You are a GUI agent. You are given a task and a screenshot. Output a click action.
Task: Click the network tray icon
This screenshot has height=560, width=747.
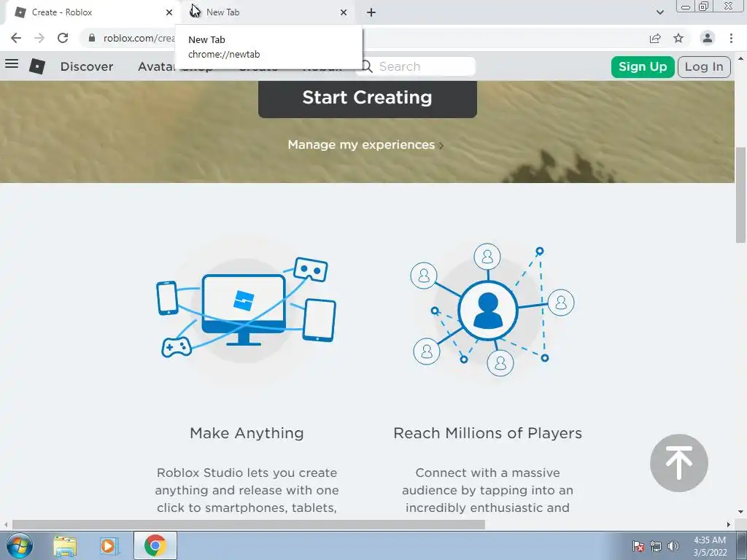[656, 546]
